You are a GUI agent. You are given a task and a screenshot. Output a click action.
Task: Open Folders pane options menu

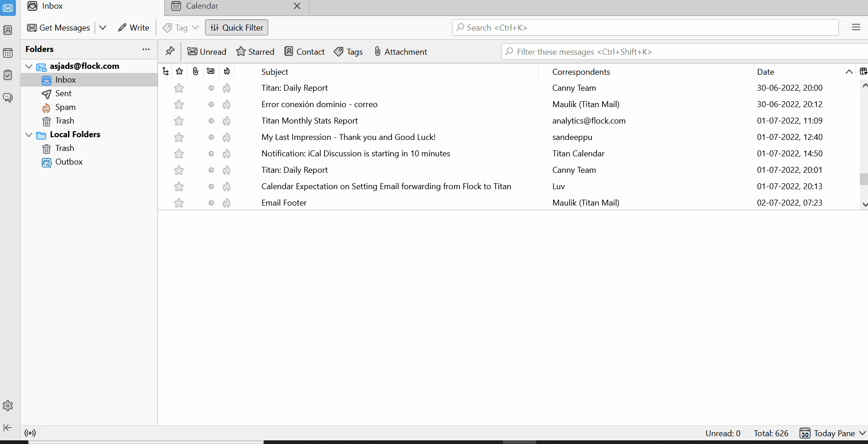[146, 49]
